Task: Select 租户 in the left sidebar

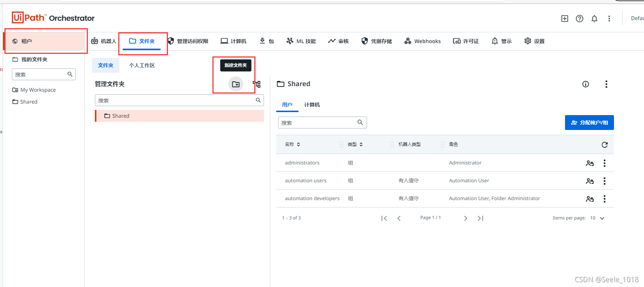Action: [44, 41]
